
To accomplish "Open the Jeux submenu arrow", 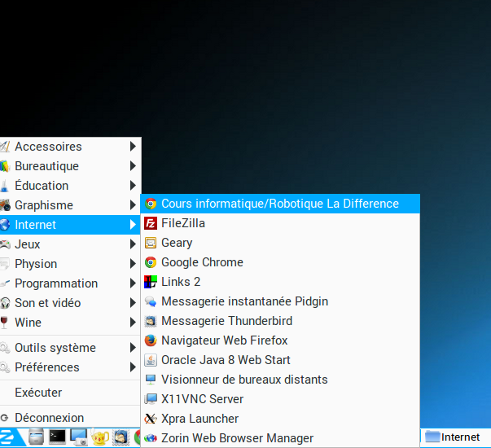I will (x=133, y=244).
